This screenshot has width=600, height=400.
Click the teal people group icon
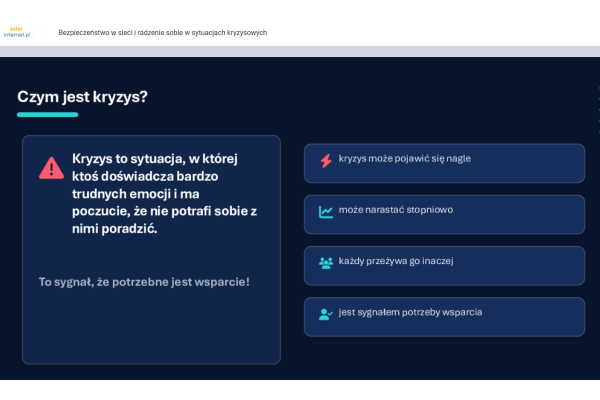(325, 263)
